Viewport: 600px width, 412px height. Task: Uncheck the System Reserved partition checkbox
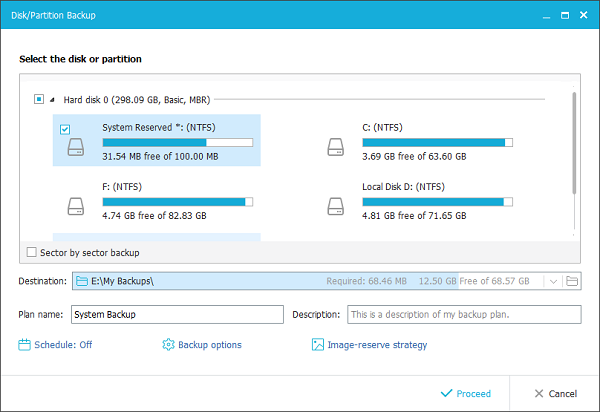click(65, 130)
